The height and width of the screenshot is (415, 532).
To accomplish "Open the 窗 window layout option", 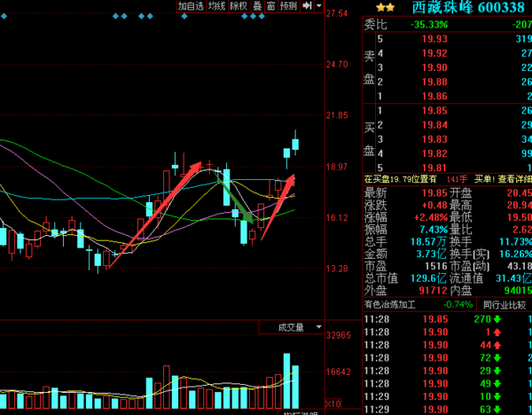I will pos(270,6).
